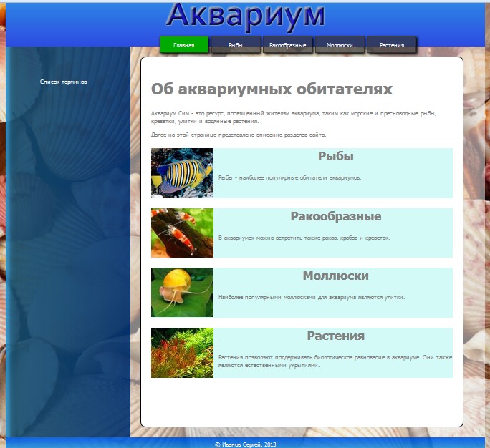Select the yellow snail thumbnail

click(182, 292)
